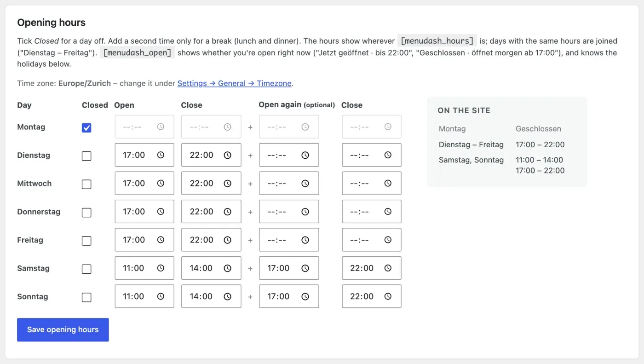This screenshot has height=364, width=644.
Task: Click the clock icon in Sonntag's 11:00 Open field
Action: tap(161, 296)
